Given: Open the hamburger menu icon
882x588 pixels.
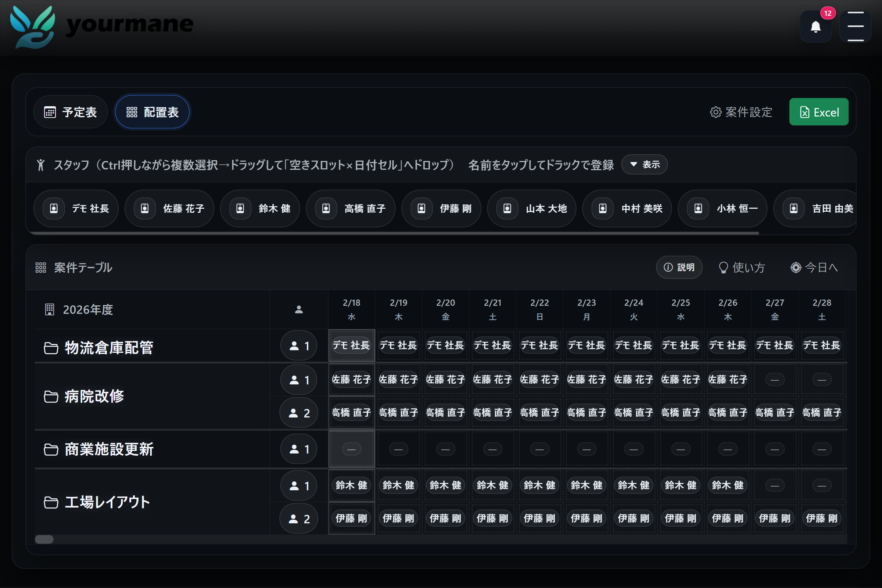Looking at the screenshot, I should (x=855, y=26).
